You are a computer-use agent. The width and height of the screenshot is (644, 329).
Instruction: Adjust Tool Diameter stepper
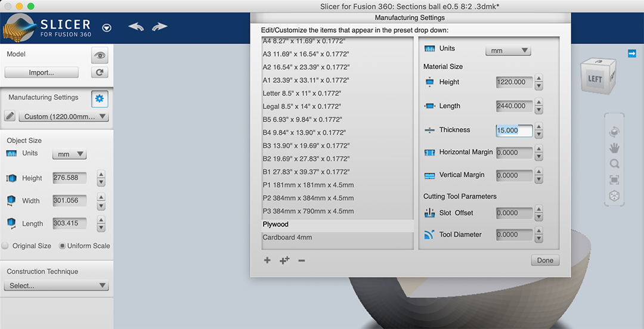pyautogui.click(x=539, y=235)
